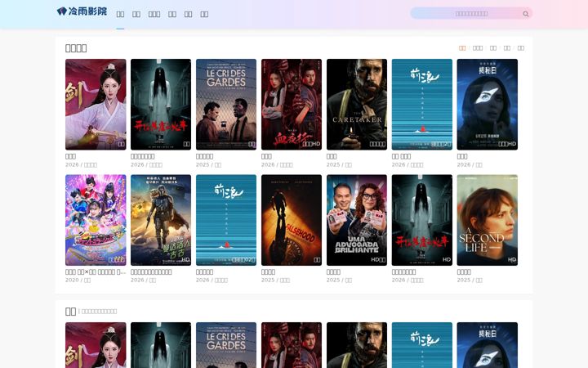Click title link below Uma Advogada Brilhante poster

click(x=333, y=272)
